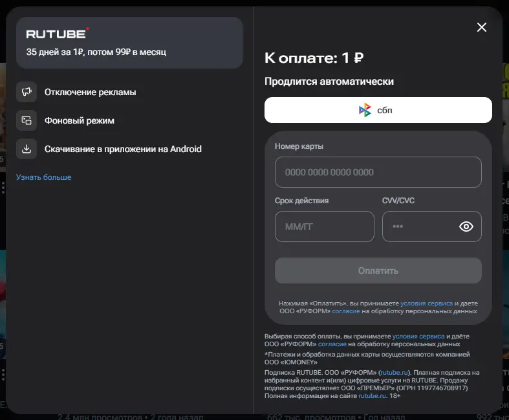Open согласие link in payment method notice
This screenshot has width=509, height=420.
332,344
